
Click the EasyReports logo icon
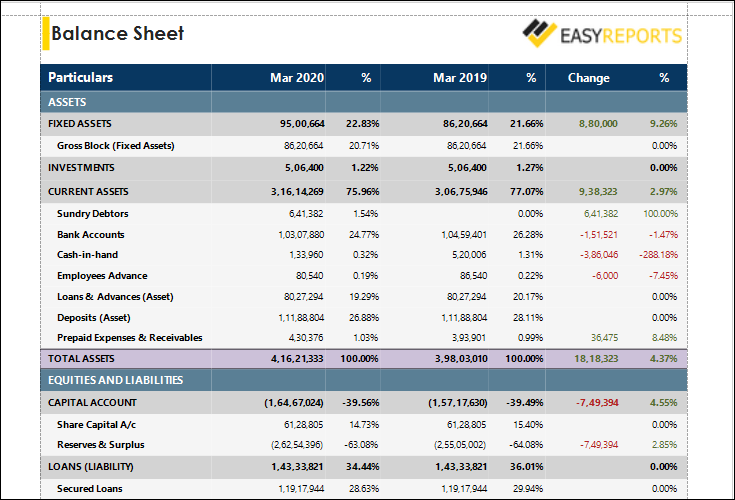540,35
